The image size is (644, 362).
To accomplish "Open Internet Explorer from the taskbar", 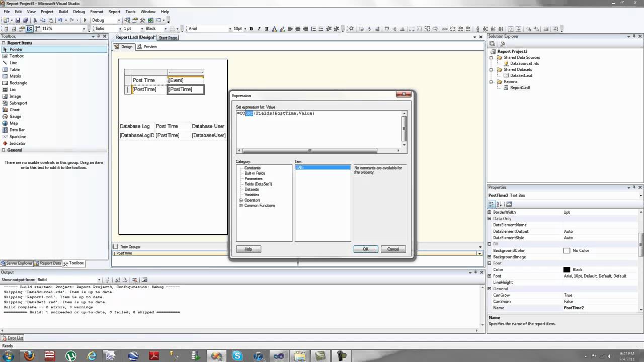I will tap(92, 355).
